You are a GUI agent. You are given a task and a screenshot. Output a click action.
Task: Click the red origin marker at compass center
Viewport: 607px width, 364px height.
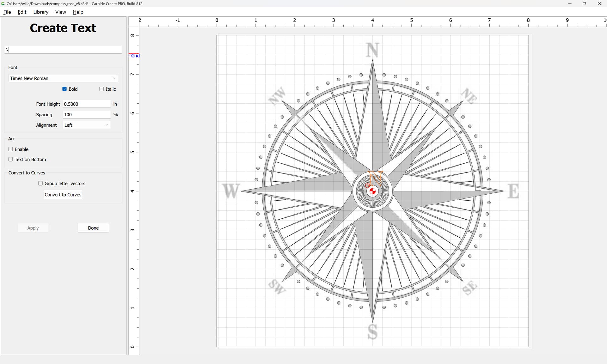click(x=372, y=191)
